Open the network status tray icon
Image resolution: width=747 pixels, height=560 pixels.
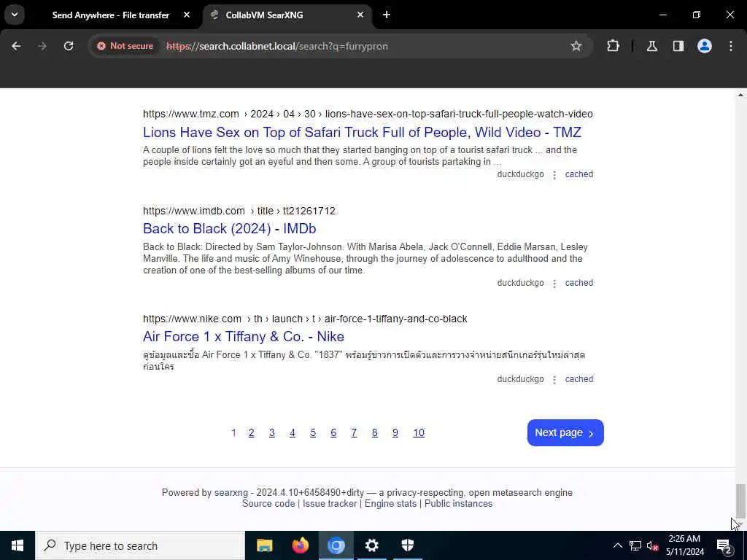point(635,545)
